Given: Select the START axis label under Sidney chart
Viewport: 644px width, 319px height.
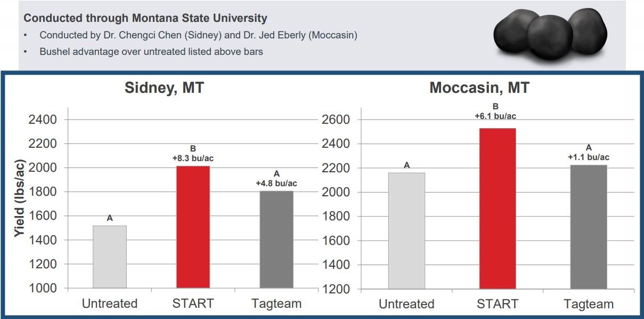Looking at the screenshot, I should pos(193,304).
